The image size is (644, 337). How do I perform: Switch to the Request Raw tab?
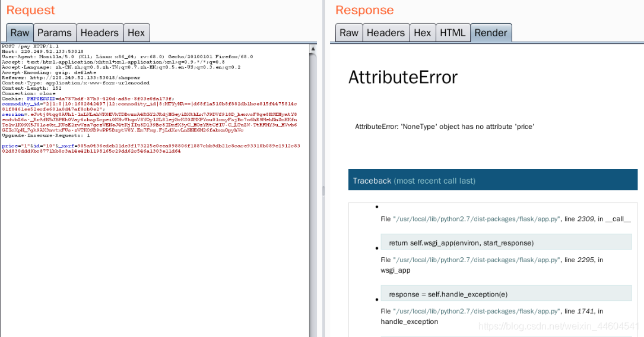coord(20,33)
